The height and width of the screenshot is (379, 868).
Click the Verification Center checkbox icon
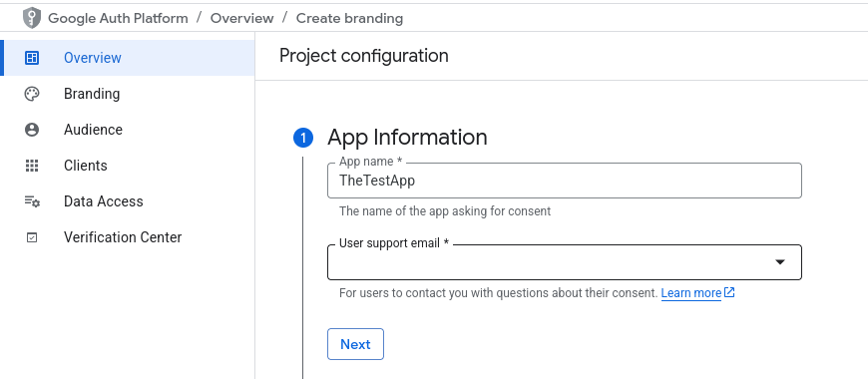tap(32, 237)
